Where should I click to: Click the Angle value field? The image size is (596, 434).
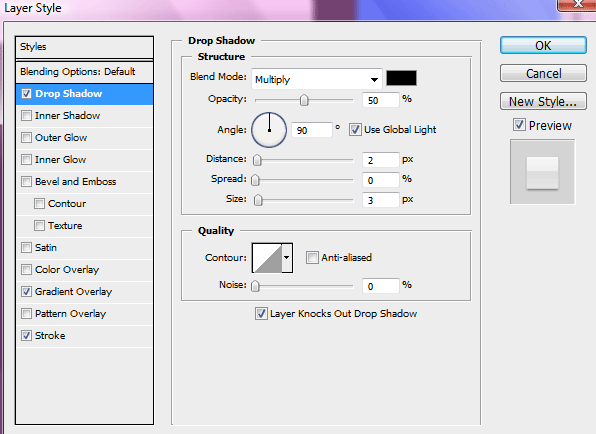(x=312, y=130)
